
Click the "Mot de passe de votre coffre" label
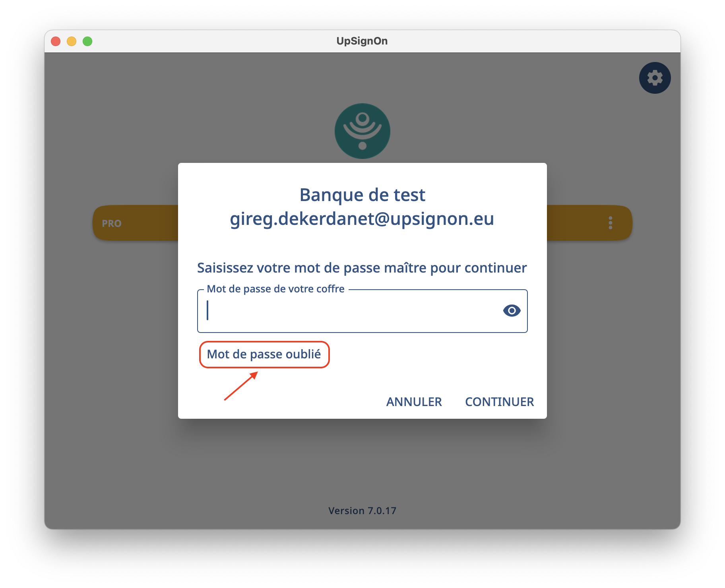275,289
